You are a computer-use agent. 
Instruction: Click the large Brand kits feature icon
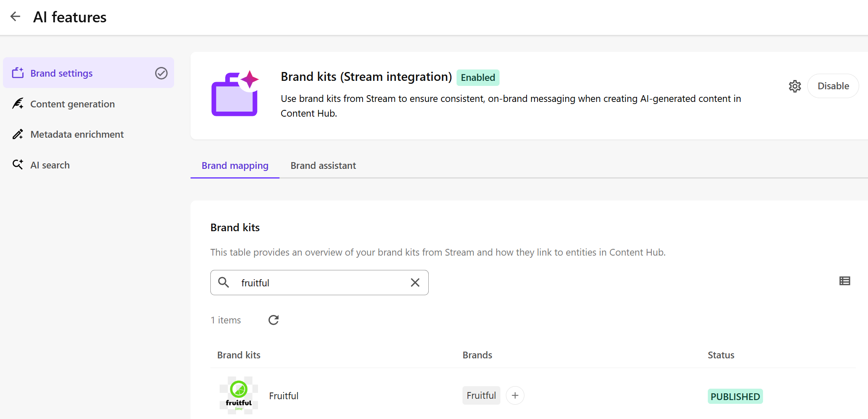pyautogui.click(x=235, y=93)
